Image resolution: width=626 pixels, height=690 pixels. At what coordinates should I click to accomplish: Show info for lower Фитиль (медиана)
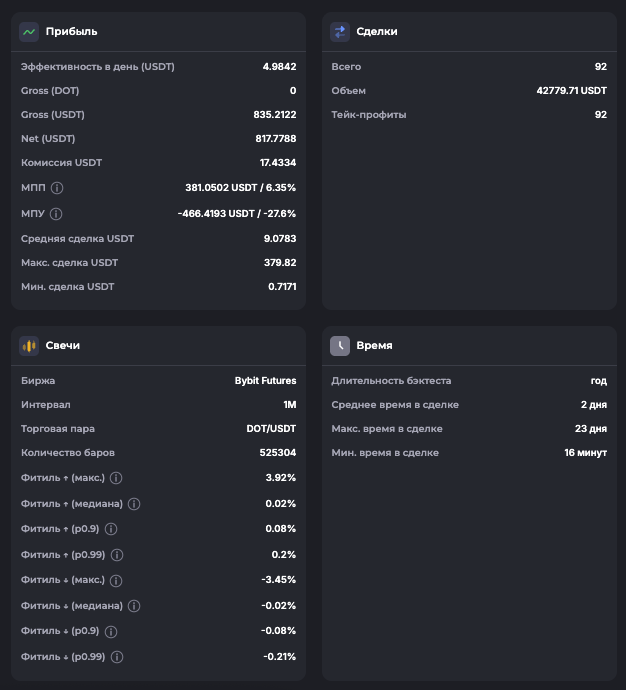pyautogui.click(x=134, y=606)
